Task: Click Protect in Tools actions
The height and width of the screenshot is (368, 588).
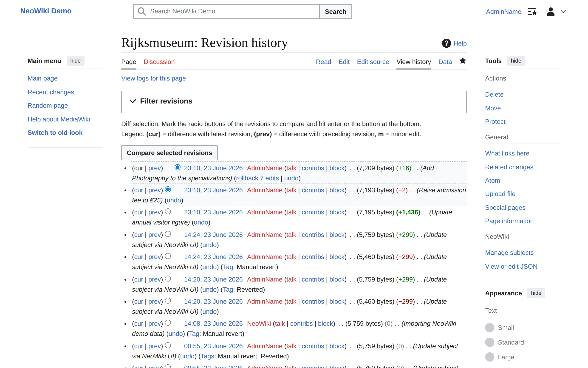Action: (495, 122)
